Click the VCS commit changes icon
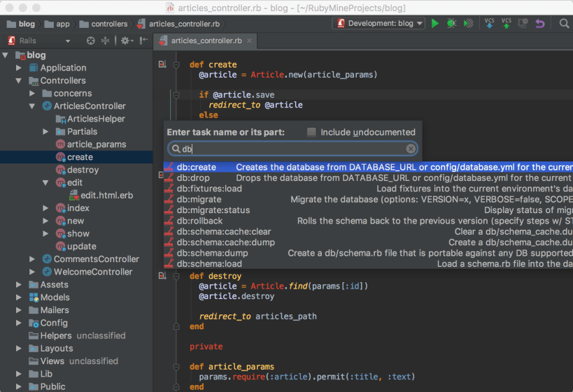This screenshot has height=392, width=573. click(507, 23)
